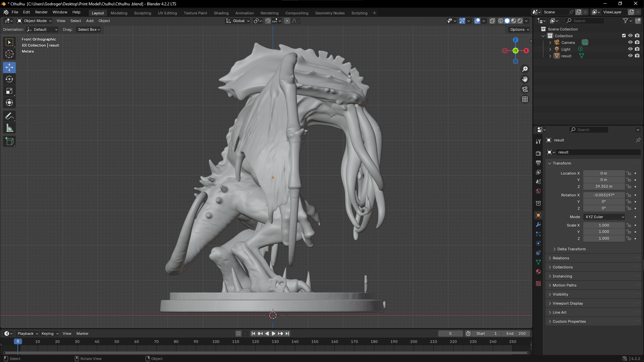Switch to wireframe viewport shading
Viewport: 644px width, 362px height.
pyautogui.click(x=501, y=21)
